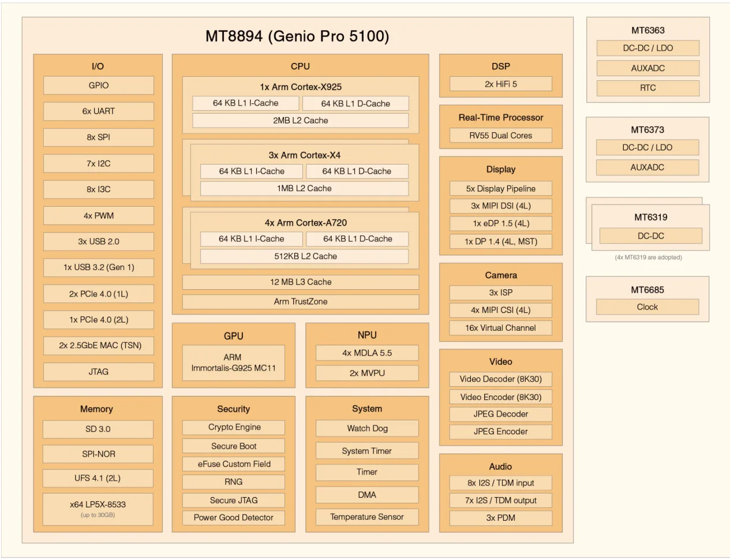This screenshot has height=560, width=730.
Task: Select the eFuse Custom Field block
Action: (x=234, y=464)
